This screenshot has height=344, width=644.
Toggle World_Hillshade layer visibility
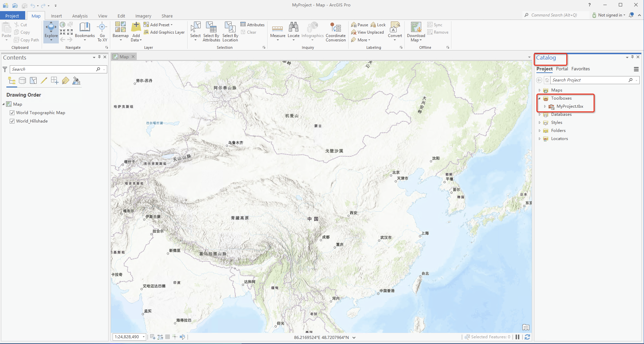pos(12,121)
